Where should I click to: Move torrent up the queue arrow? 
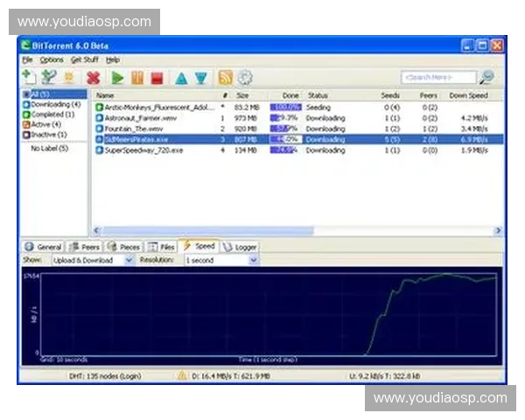click(181, 79)
